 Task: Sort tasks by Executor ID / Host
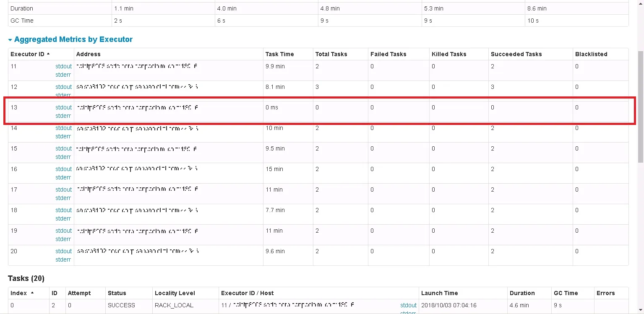point(247,293)
